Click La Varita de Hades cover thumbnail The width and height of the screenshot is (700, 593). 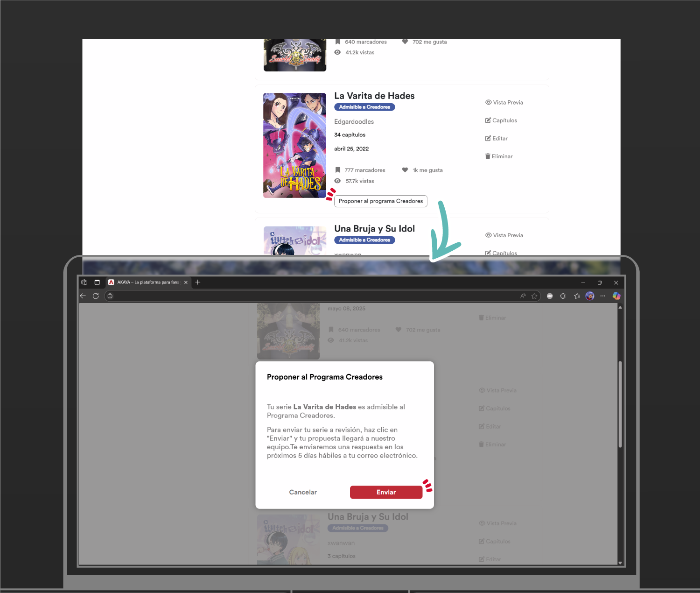click(295, 145)
